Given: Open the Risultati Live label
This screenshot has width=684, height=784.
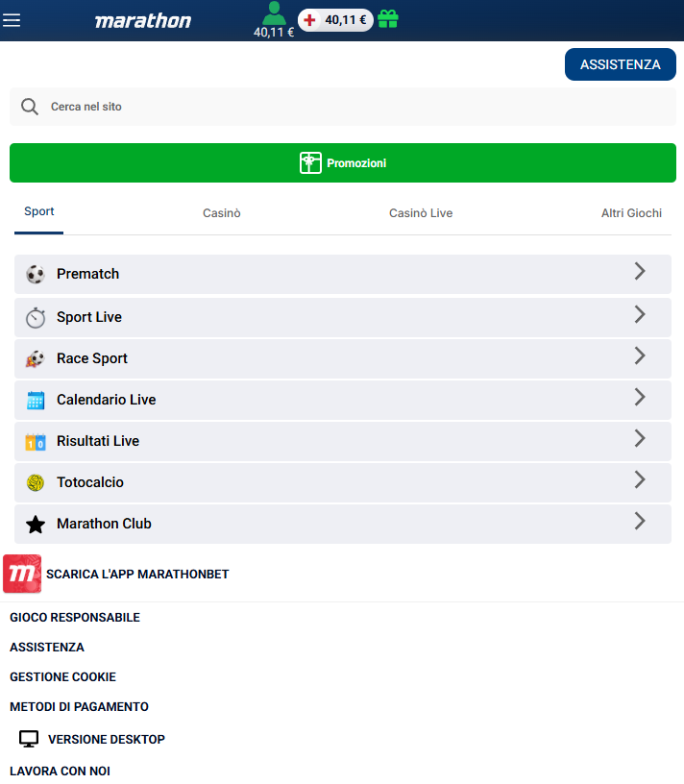Looking at the screenshot, I should click(98, 441).
